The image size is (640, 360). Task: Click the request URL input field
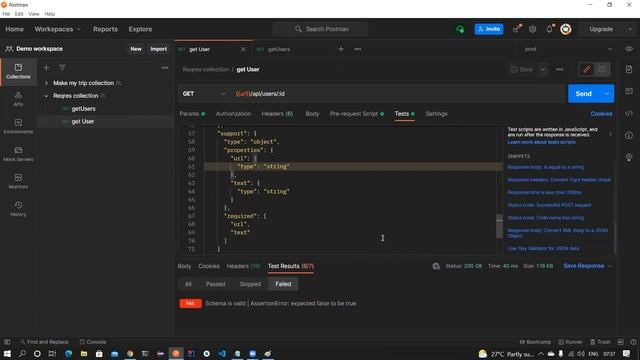[x=398, y=94]
